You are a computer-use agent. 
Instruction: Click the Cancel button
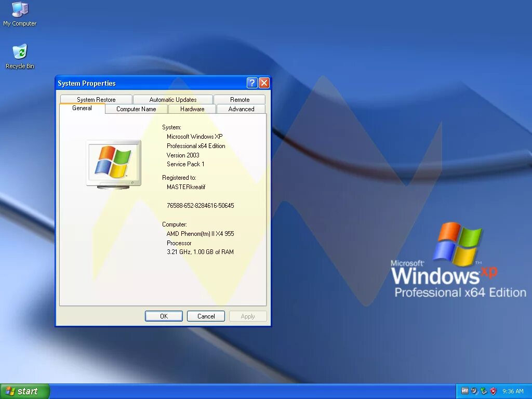(x=206, y=316)
